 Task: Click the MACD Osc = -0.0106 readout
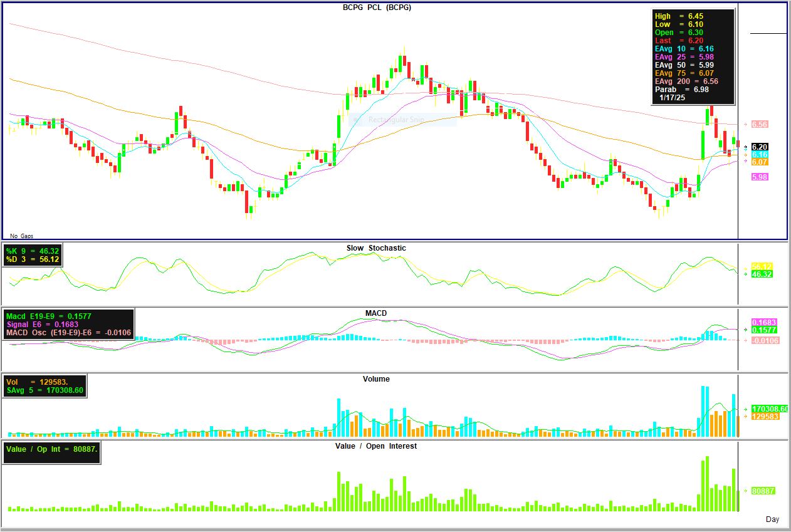click(68, 333)
